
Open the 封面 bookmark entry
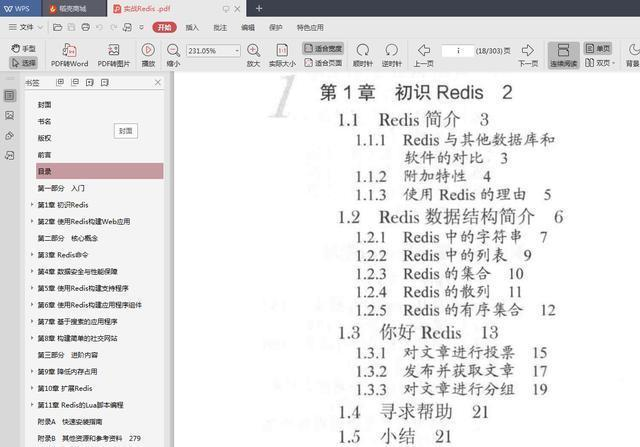coord(44,105)
